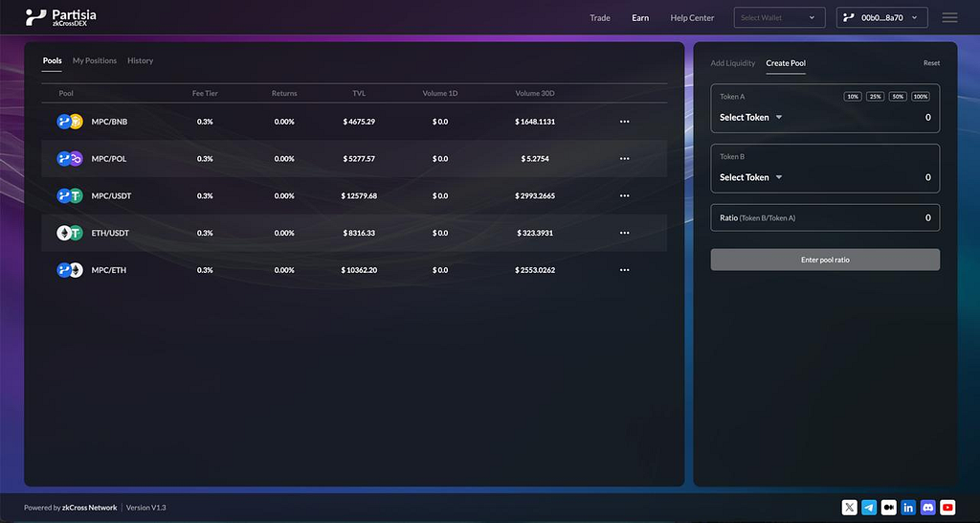The height and width of the screenshot is (523, 980).
Task: Open more options for MPC/BNB pool
Action: point(624,122)
